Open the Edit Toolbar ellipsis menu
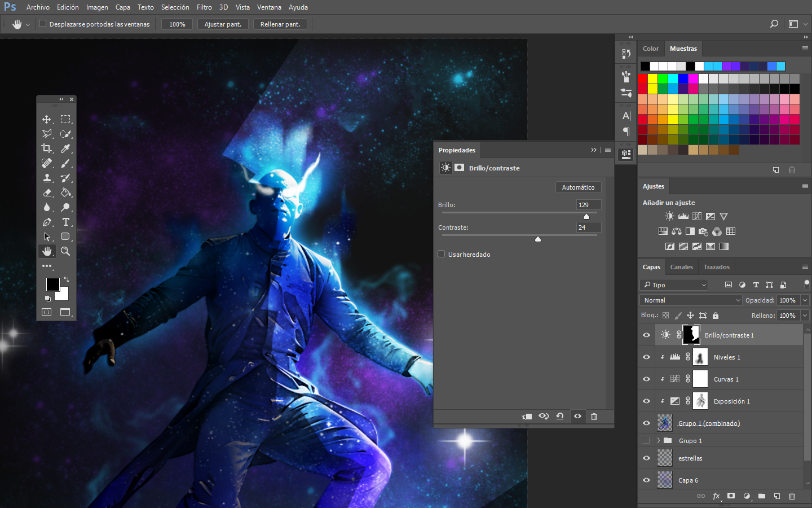The width and height of the screenshot is (812, 508). (x=47, y=266)
